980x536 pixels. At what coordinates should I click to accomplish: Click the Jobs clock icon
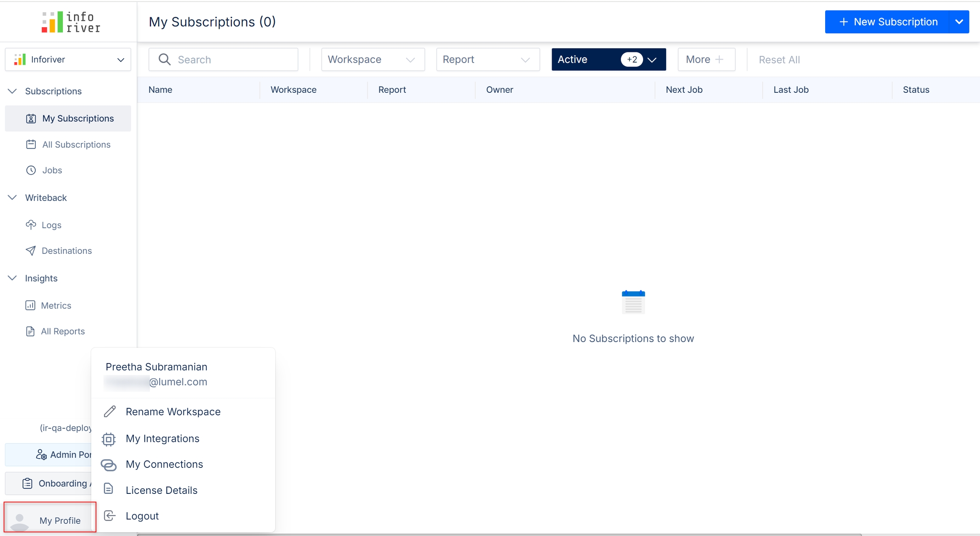coord(31,170)
